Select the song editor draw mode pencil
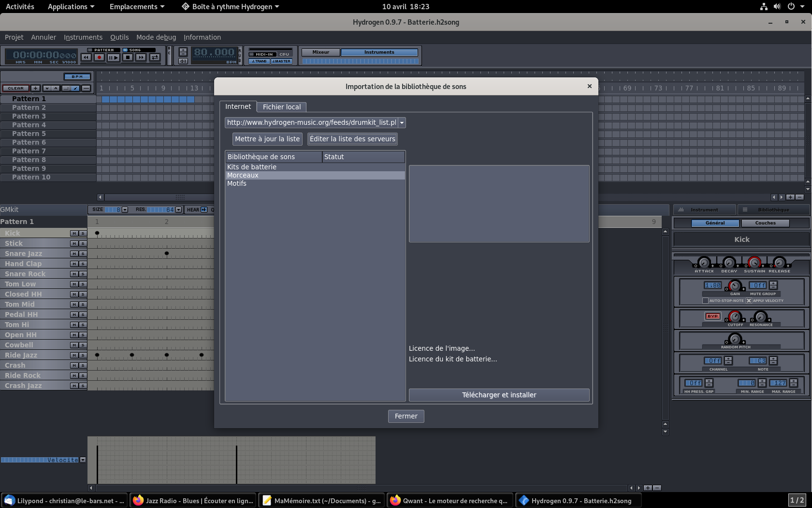 pyautogui.click(x=75, y=89)
